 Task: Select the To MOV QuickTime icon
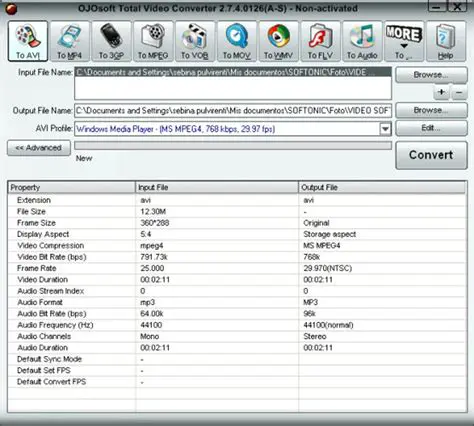(x=237, y=41)
